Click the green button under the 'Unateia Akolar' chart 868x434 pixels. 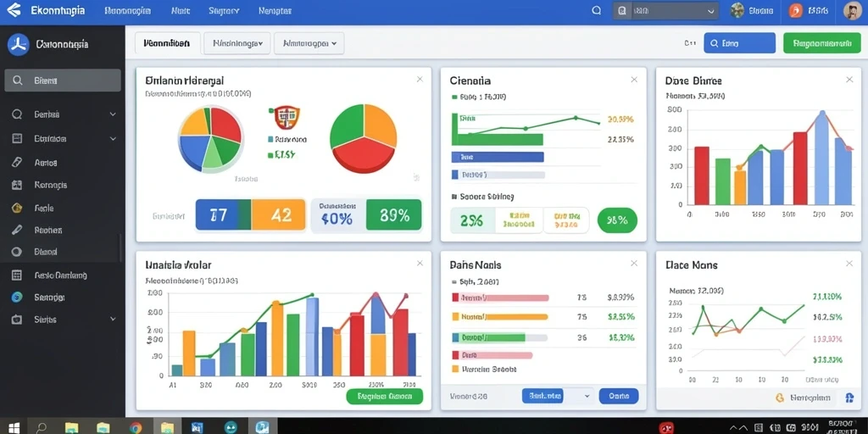pos(384,397)
